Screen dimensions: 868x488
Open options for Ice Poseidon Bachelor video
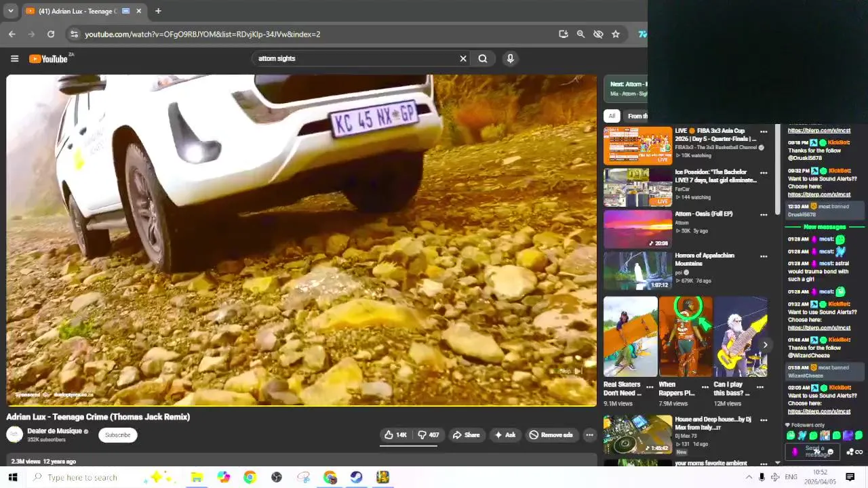click(x=764, y=173)
